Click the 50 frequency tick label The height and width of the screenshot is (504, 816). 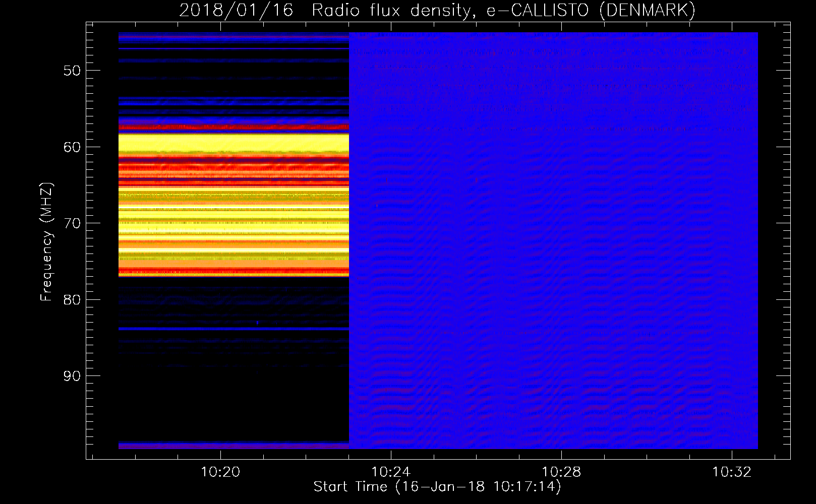tap(72, 71)
